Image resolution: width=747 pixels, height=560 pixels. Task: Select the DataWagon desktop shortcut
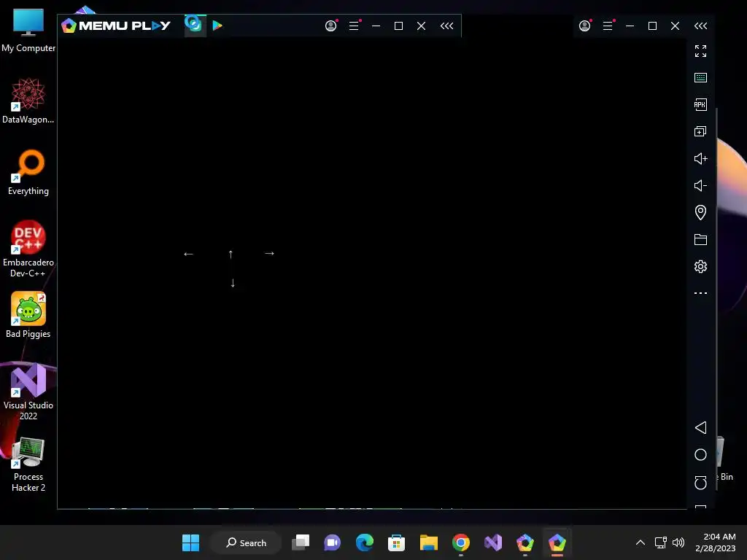tap(28, 101)
